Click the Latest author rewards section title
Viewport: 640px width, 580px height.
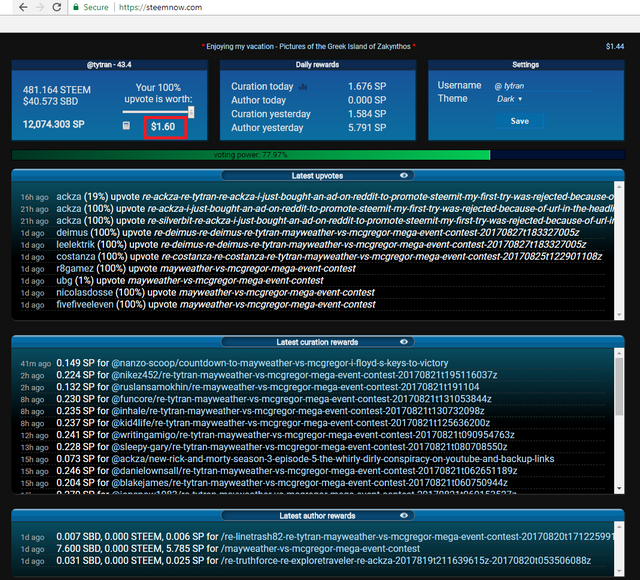(x=317, y=516)
